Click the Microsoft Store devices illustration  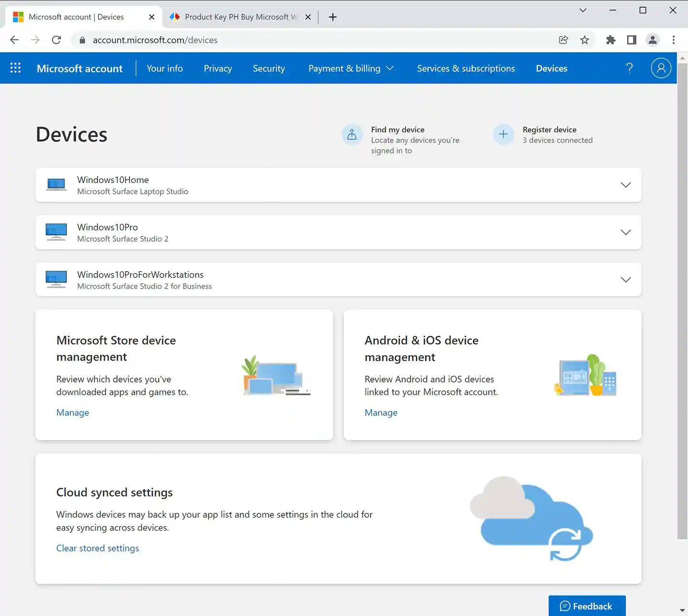point(276,375)
